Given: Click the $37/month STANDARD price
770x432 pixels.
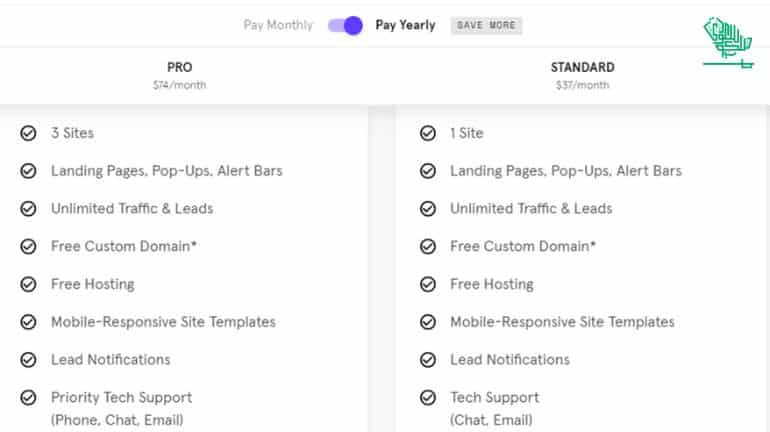Looking at the screenshot, I should pos(582,85).
